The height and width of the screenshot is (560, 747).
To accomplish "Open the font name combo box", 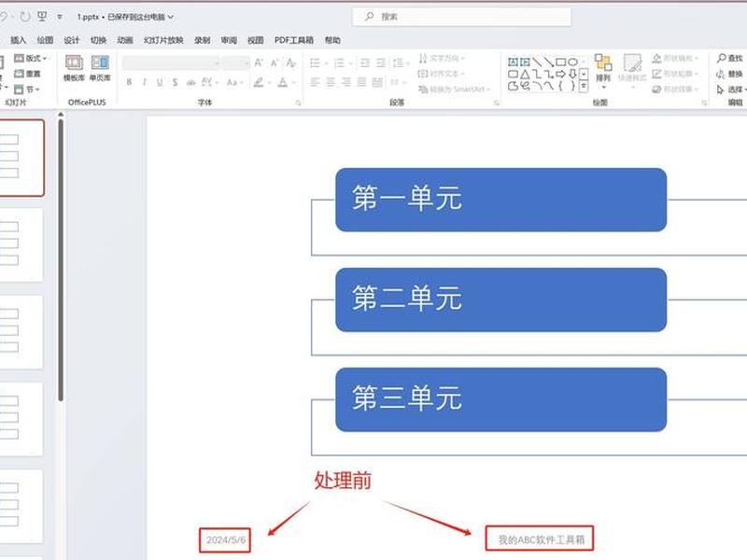I will 171,63.
